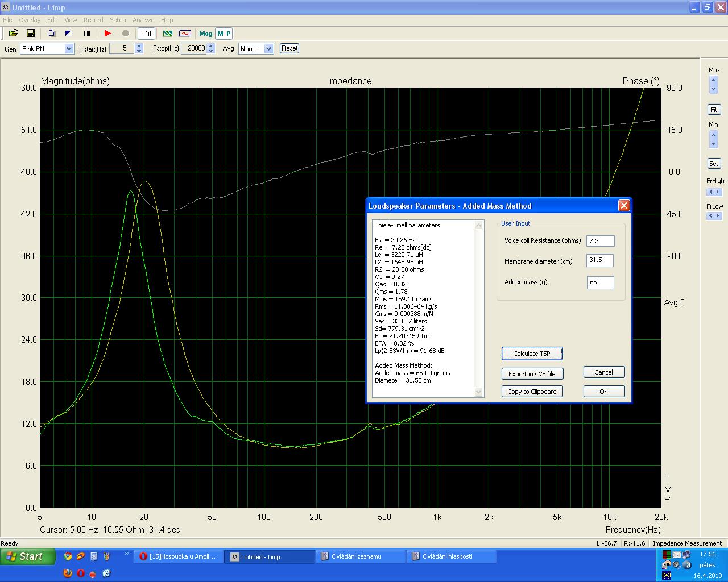The width and height of the screenshot is (728, 582).
Task: Open the Setup menu
Action: pyautogui.click(x=118, y=20)
